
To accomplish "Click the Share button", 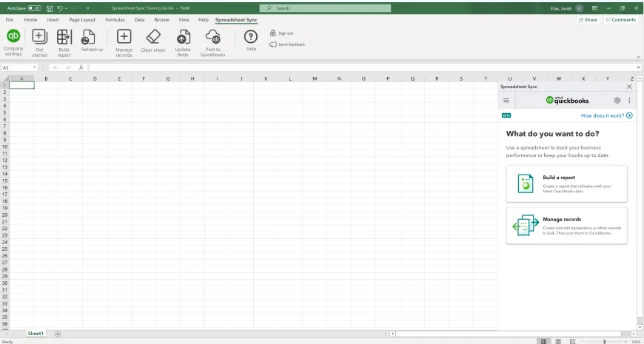I will point(588,20).
